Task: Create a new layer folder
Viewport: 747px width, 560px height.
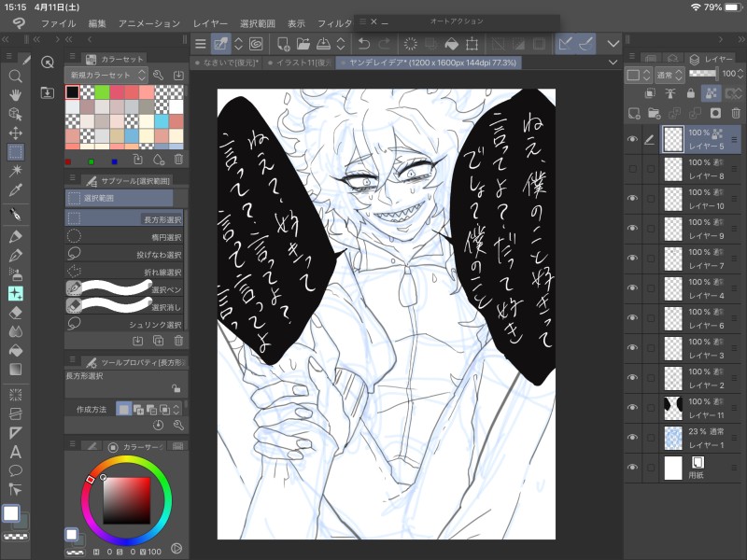Action: [655, 113]
